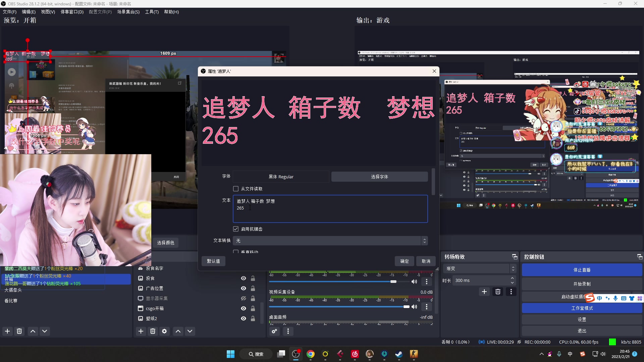Add a new scene with plus icon

[x=7, y=331]
